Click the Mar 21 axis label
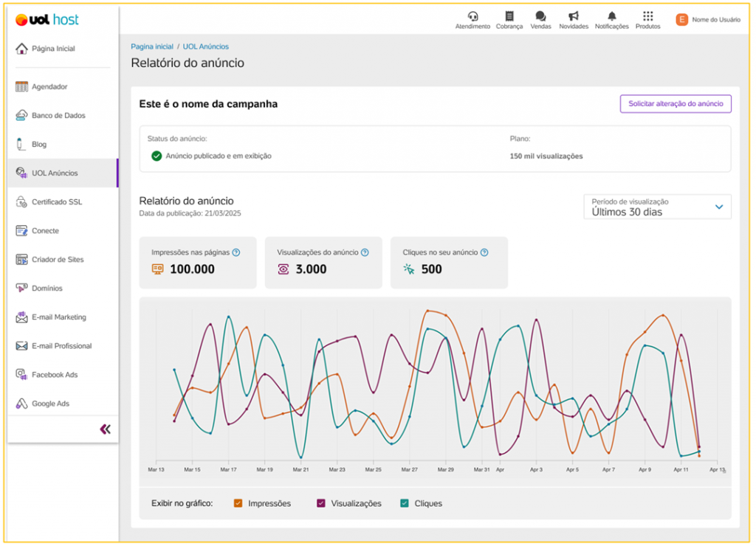 pyautogui.click(x=301, y=469)
